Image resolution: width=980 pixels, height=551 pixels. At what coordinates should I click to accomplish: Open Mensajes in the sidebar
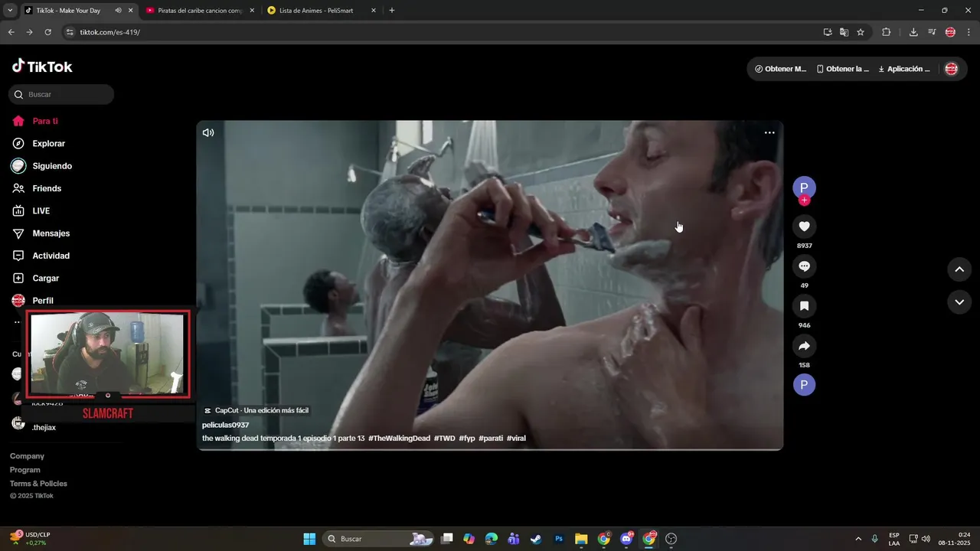point(51,233)
